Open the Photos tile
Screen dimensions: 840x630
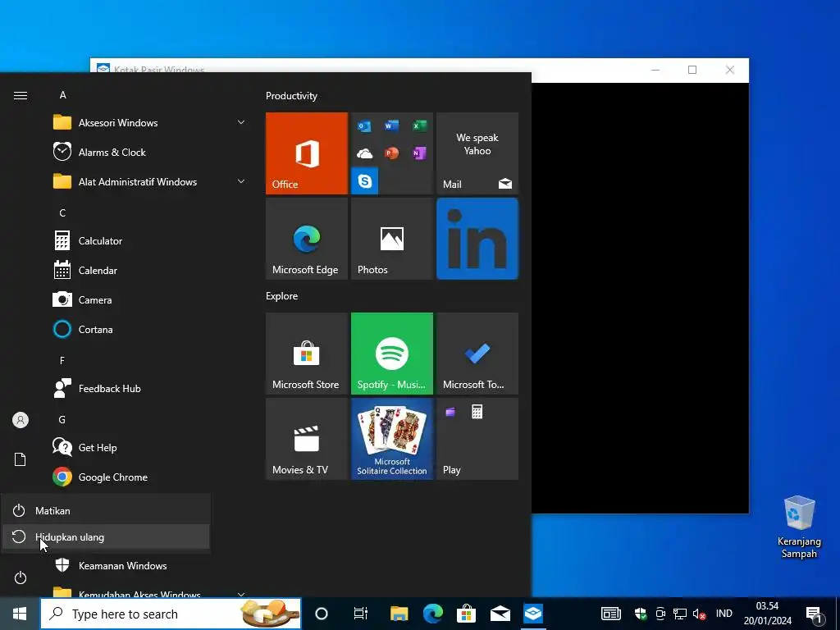pyautogui.click(x=391, y=239)
